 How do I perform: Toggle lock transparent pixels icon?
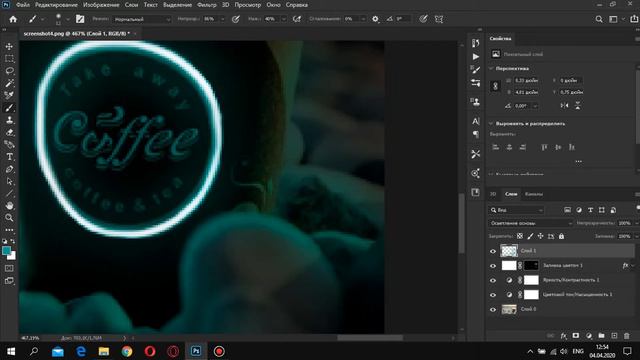pos(520,236)
